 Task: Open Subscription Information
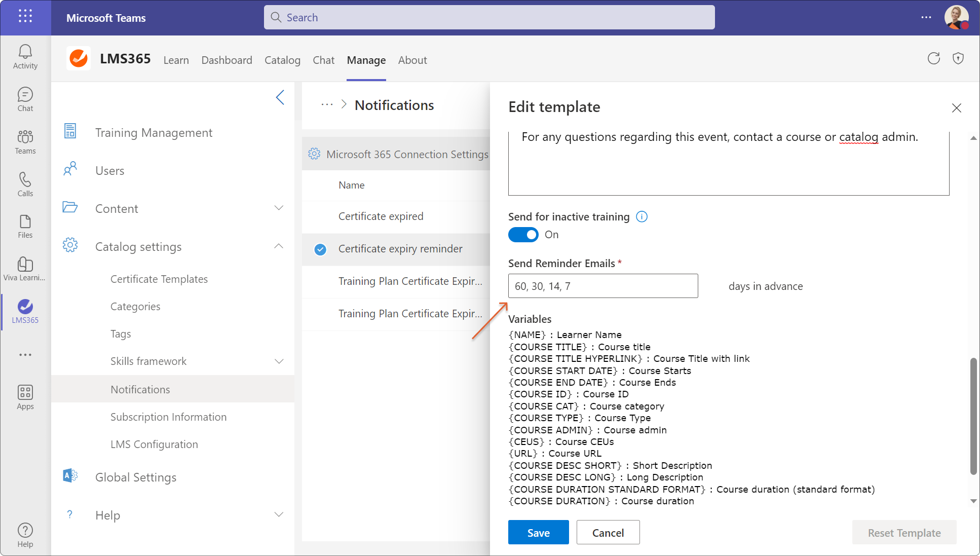click(x=169, y=417)
